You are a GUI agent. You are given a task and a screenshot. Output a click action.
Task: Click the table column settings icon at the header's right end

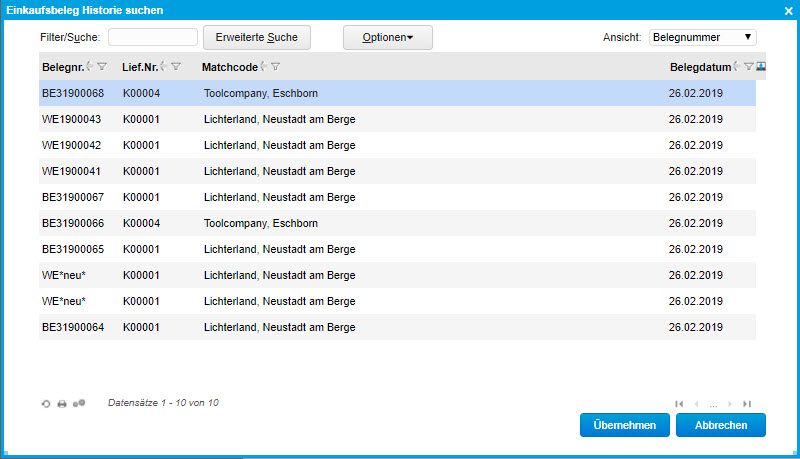761,67
